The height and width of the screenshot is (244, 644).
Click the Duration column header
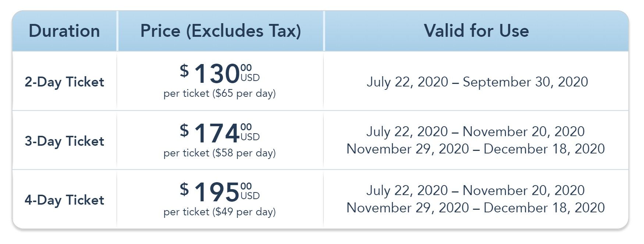(64, 31)
